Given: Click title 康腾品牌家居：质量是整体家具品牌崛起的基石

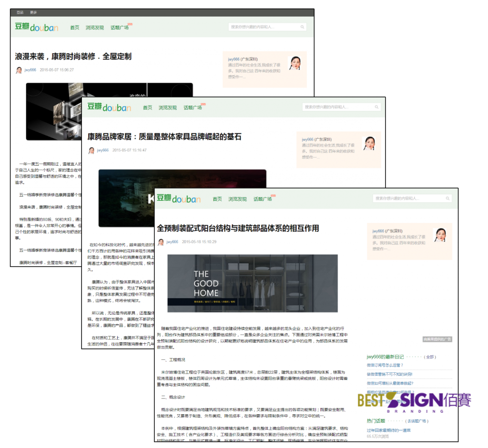Looking at the screenshot, I should tap(164, 137).
